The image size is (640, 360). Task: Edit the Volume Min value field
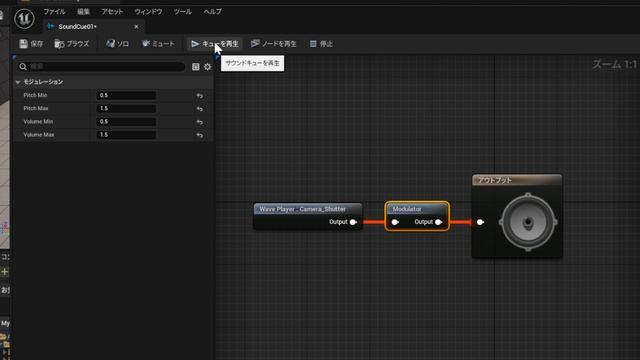coord(126,122)
